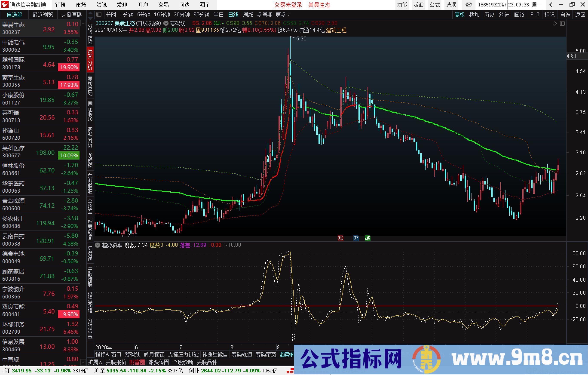Switch chart to 1分钟 period
The height and width of the screenshot is (375, 588).
[127, 15]
